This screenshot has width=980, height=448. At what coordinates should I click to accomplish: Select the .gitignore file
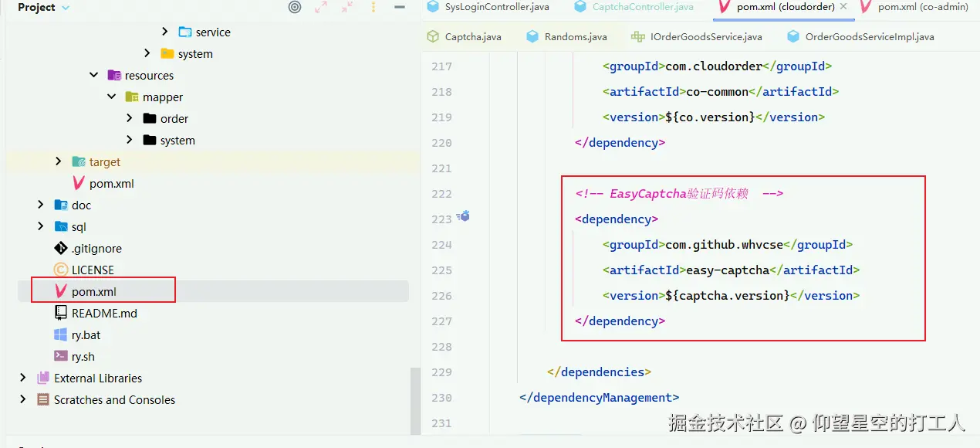click(96, 248)
